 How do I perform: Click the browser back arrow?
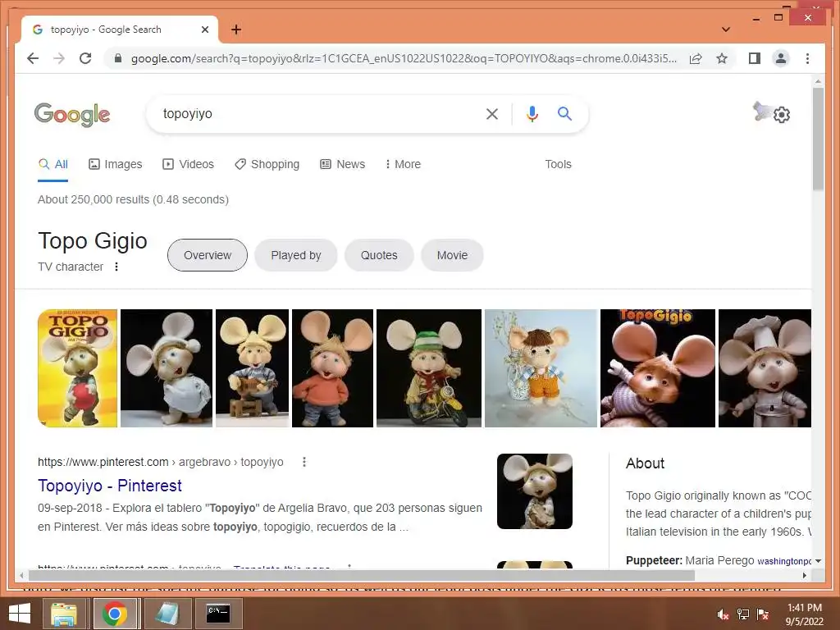coord(33,58)
